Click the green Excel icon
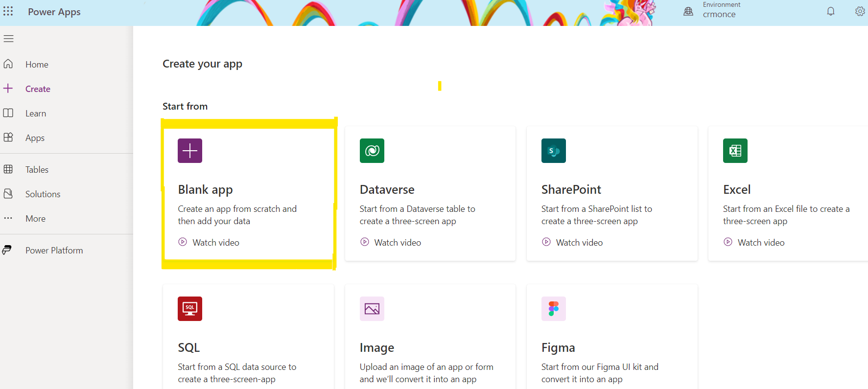The height and width of the screenshot is (389, 868). point(735,151)
